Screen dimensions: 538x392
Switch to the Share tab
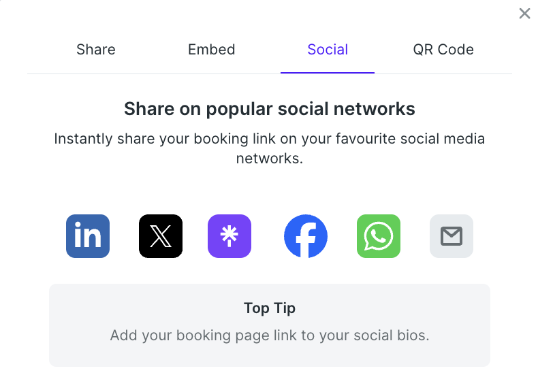[x=96, y=50]
